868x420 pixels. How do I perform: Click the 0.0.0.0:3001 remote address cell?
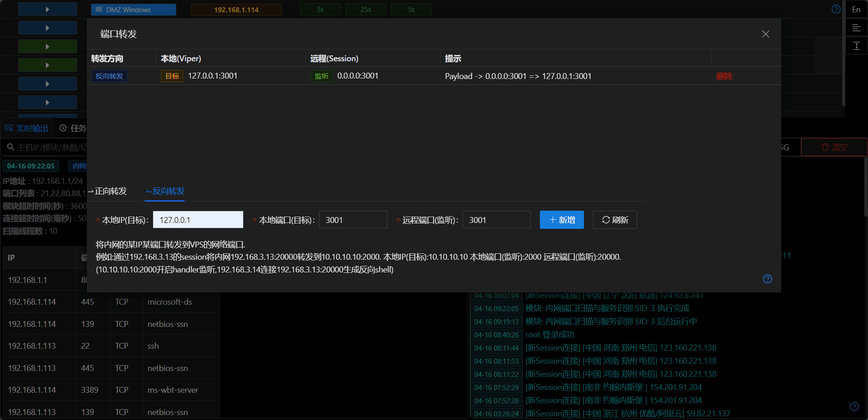pyautogui.click(x=358, y=76)
